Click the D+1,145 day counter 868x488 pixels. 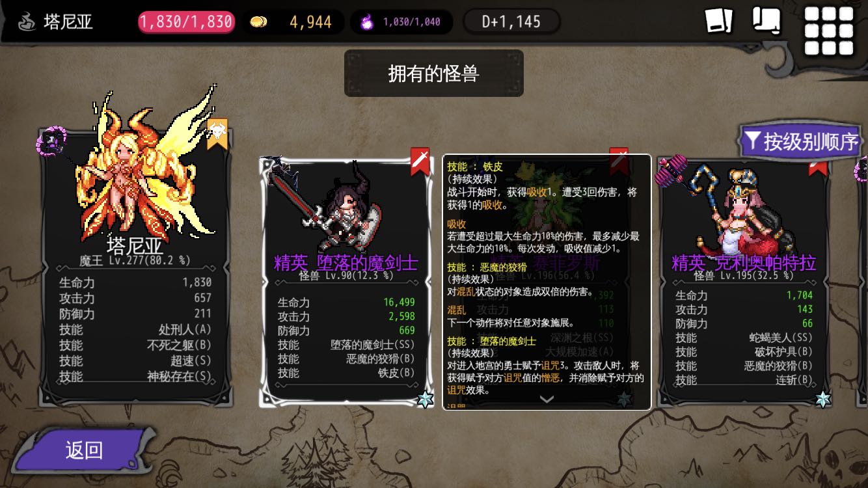(x=511, y=22)
